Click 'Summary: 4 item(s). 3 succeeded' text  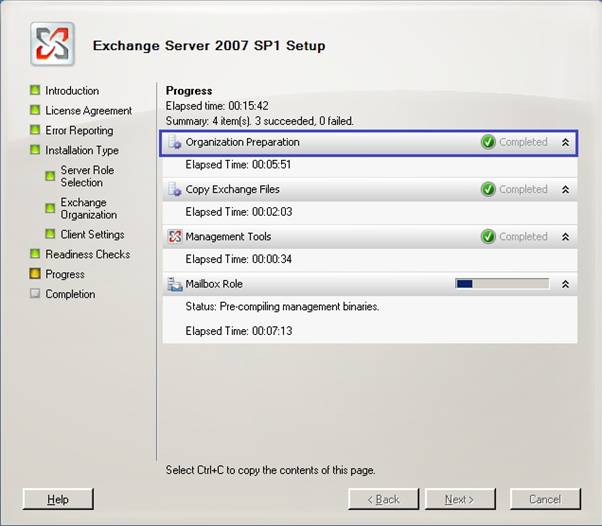click(x=260, y=121)
